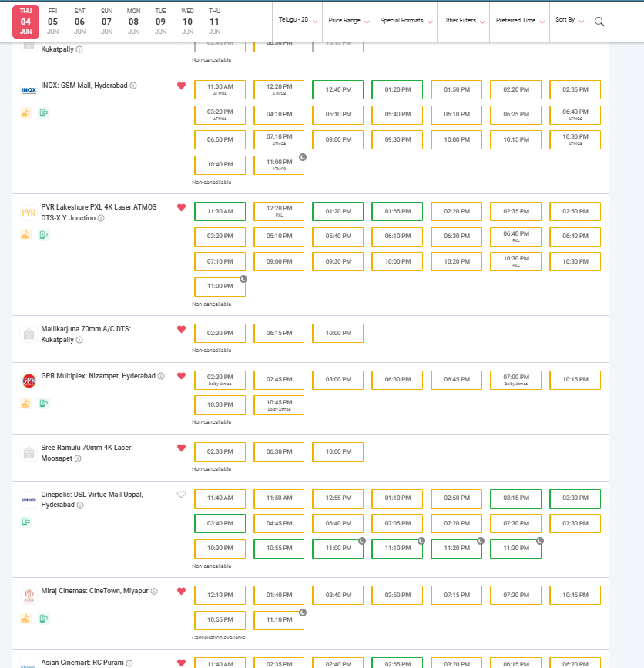Book 11:00 PM late show at PVR Lakeshore
The width and height of the screenshot is (644, 668).
(x=220, y=287)
